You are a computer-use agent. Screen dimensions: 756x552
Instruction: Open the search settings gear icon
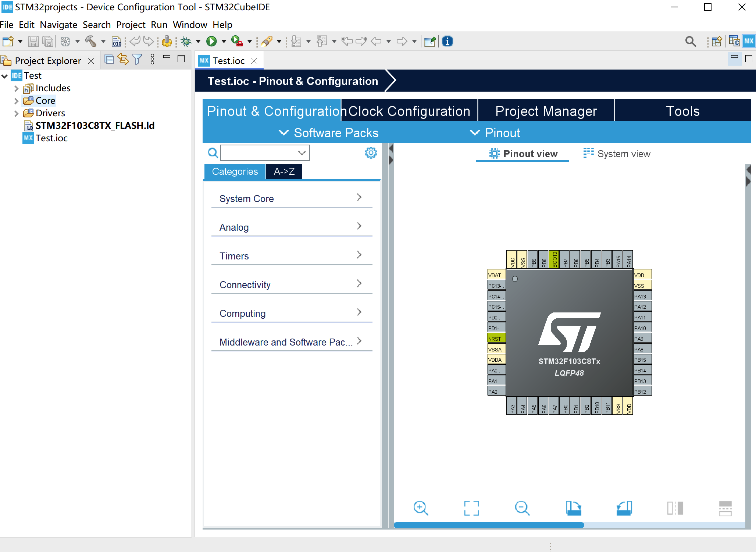coord(371,152)
